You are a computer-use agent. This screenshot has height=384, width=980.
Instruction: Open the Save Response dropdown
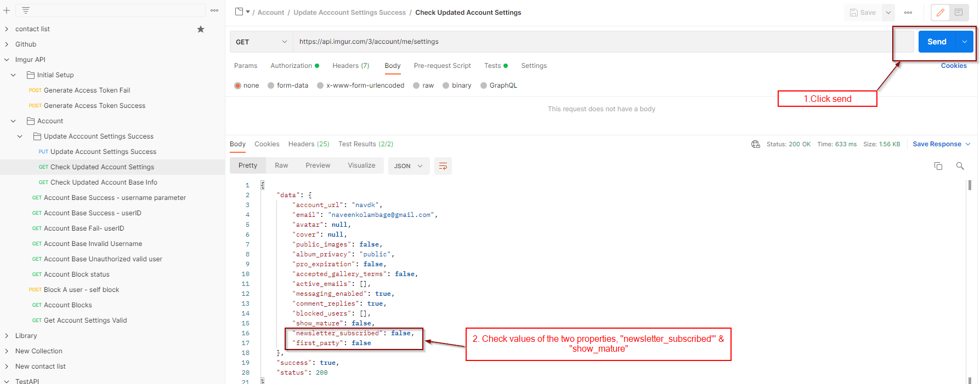pos(942,144)
